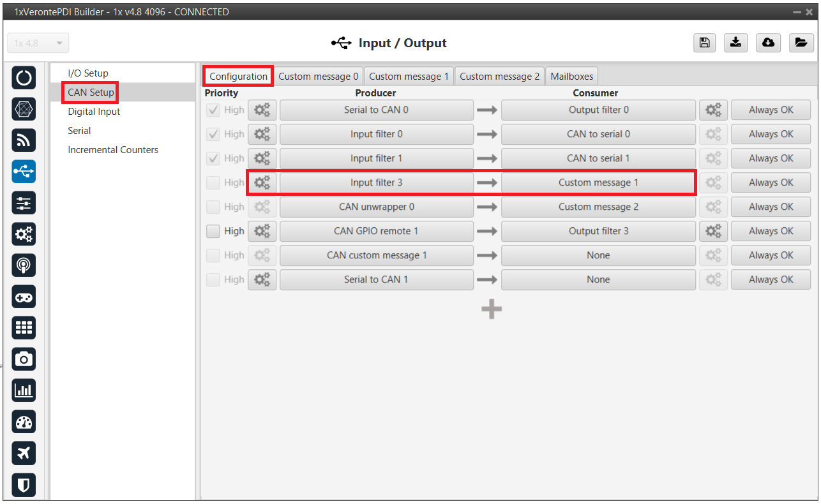
Task: Click Always OK button for Serial to CAN 0 row
Action: click(x=771, y=110)
